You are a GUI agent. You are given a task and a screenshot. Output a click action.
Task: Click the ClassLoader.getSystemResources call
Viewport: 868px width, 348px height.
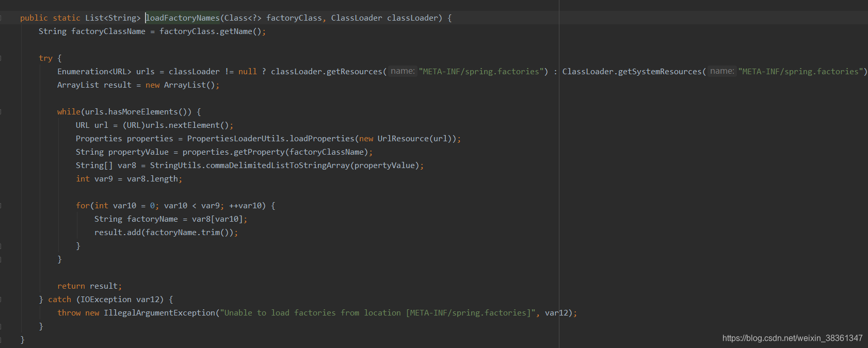point(632,72)
